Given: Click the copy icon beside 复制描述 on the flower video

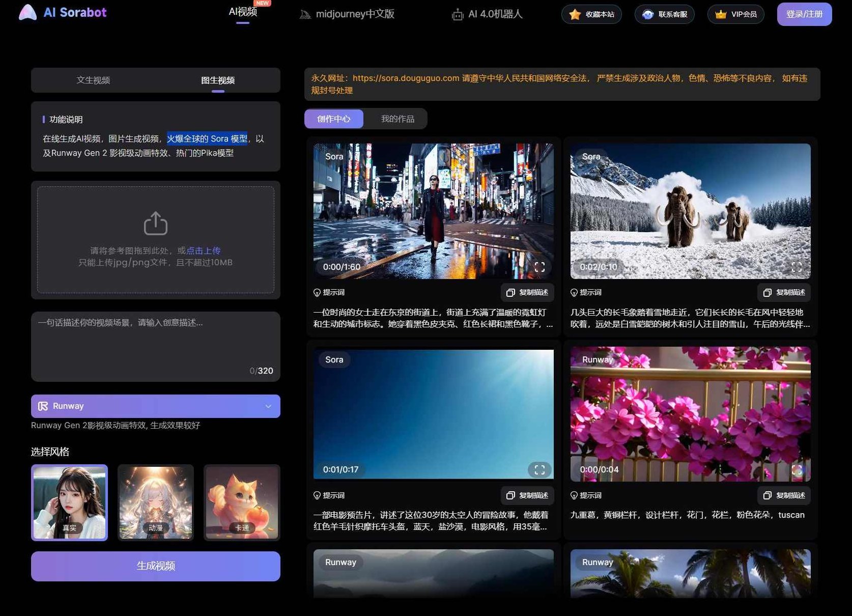Looking at the screenshot, I should click(766, 495).
